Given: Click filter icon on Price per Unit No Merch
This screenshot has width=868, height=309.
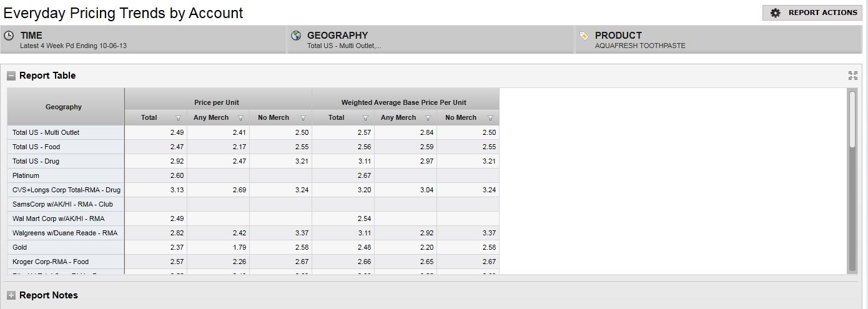Looking at the screenshot, I should coord(303,118).
